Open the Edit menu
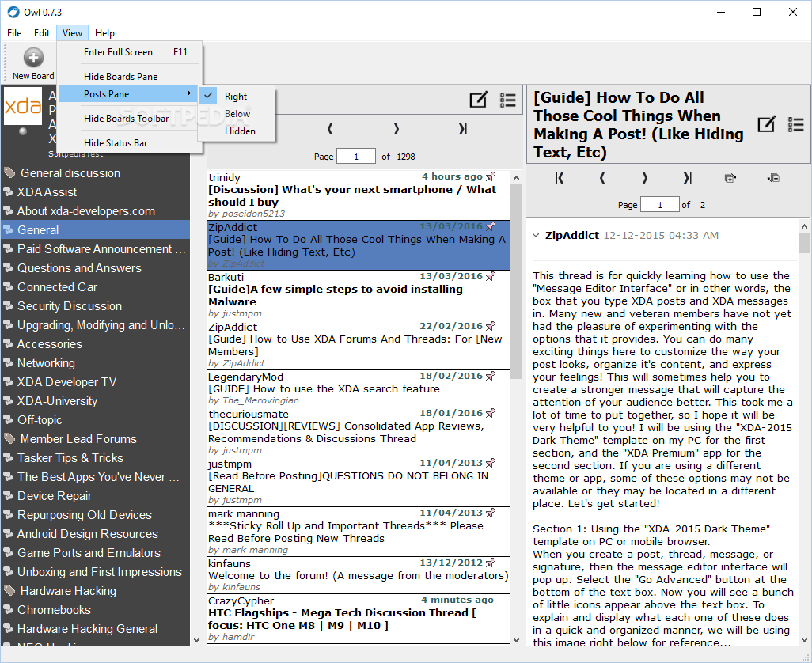Viewport: 812px width, 663px height. click(41, 33)
